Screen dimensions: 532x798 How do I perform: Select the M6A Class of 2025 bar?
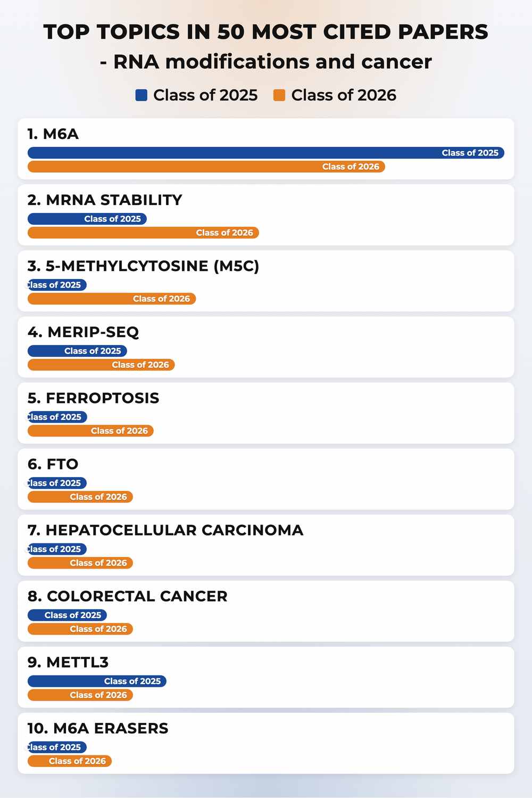point(266,153)
